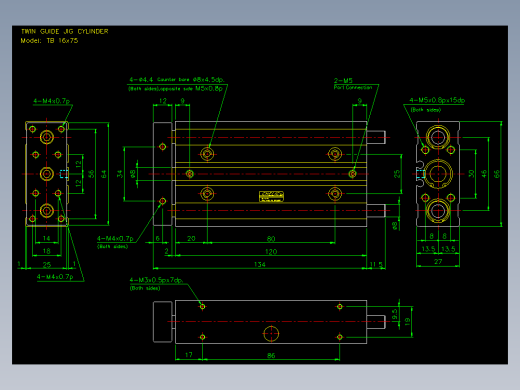Select the 27 width dimension of the right view
Image resolution: width=520 pixels, height=390 pixels.
pyautogui.click(x=438, y=262)
